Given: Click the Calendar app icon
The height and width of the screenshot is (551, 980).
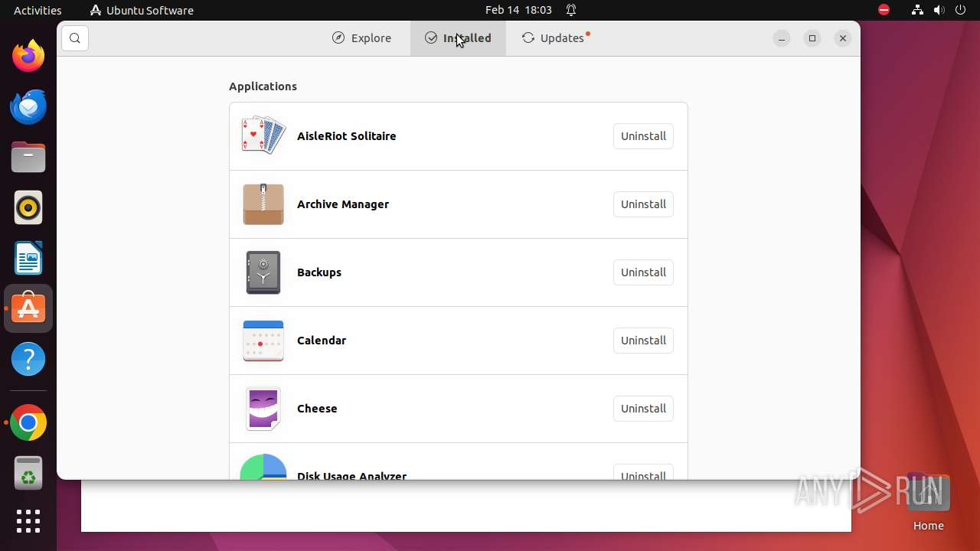Looking at the screenshot, I should point(263,341).
